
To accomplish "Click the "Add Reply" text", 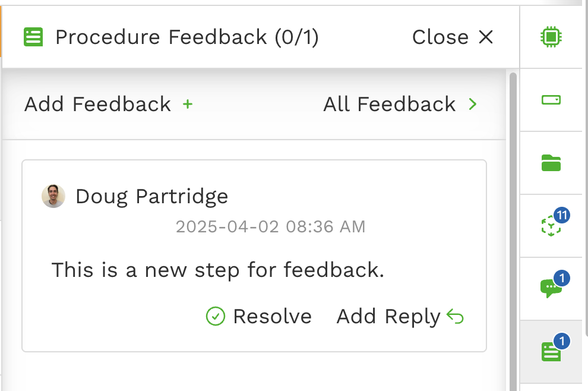I will tap(388, 317).
